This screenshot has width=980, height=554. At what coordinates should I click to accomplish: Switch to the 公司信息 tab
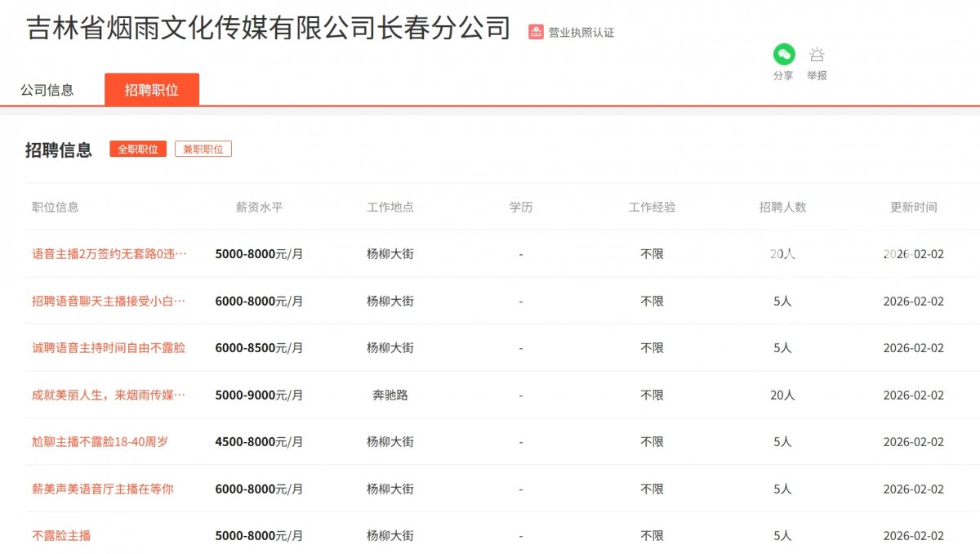47,90
